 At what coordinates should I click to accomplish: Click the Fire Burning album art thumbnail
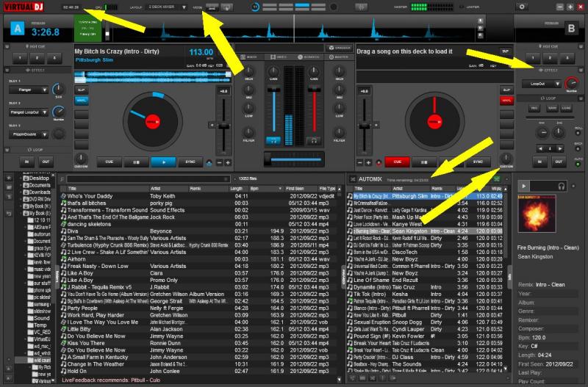(537, 214)
